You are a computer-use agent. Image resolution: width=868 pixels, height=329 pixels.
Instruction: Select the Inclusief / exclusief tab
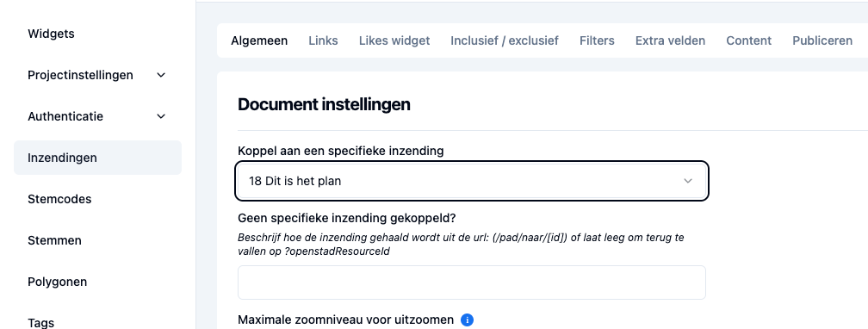pyautogui.click(x=505, y=40)
